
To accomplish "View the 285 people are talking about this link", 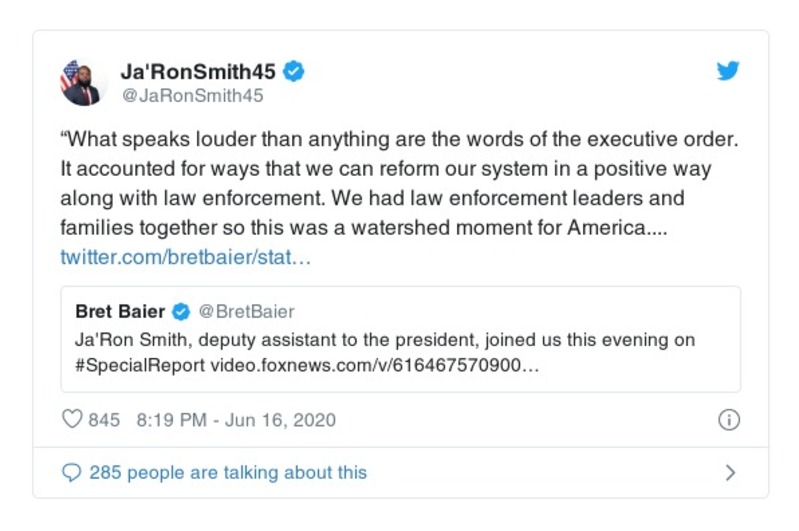I will [228, 472].
